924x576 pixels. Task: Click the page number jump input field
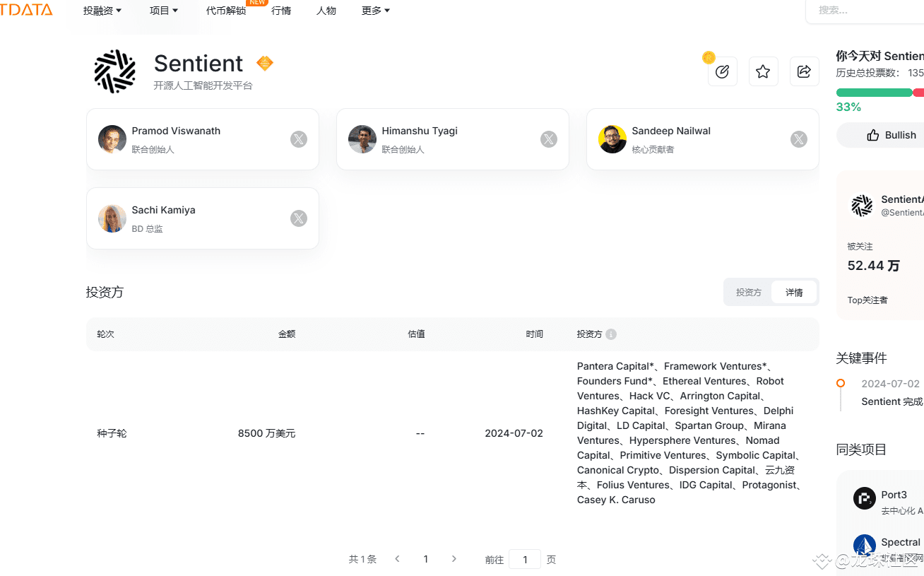click(x=525, y=559)
